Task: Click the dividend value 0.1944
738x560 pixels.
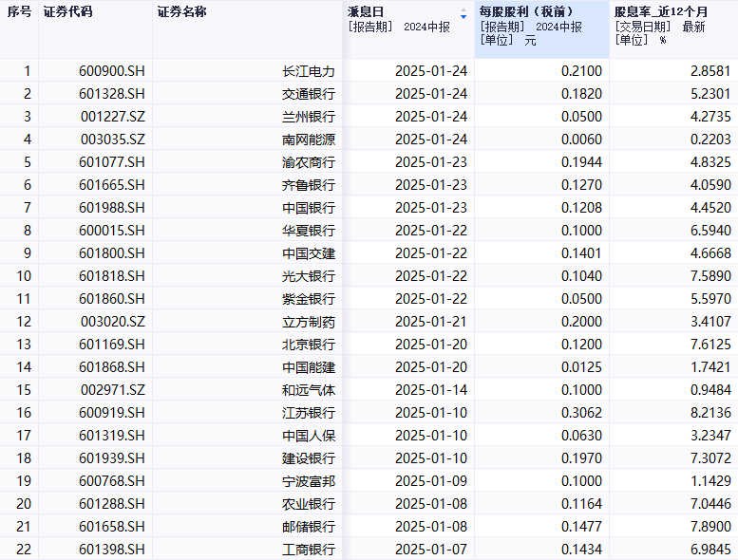Action: [x=581, y=162]
